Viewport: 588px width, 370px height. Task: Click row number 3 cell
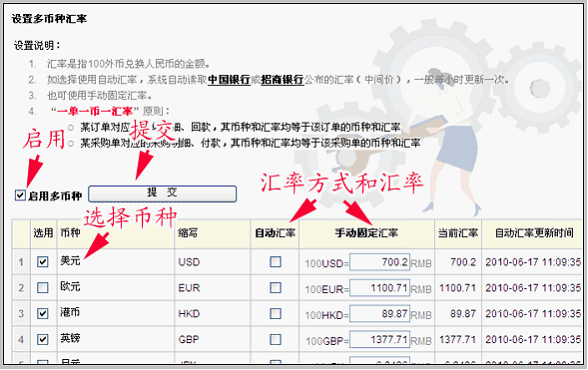coord(21,314)
